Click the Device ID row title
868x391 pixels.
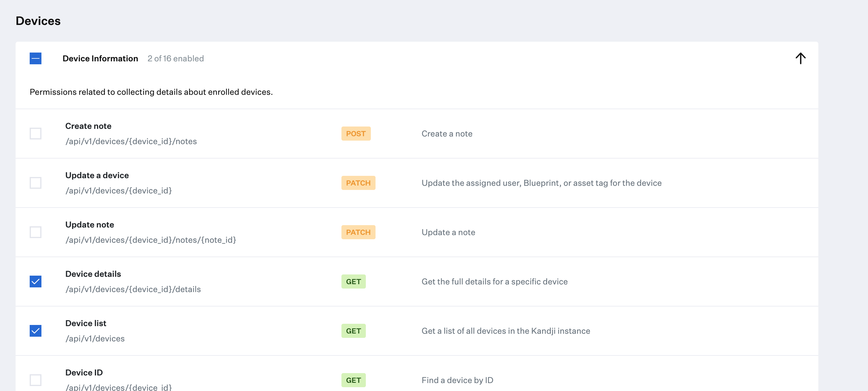[84, 373]
